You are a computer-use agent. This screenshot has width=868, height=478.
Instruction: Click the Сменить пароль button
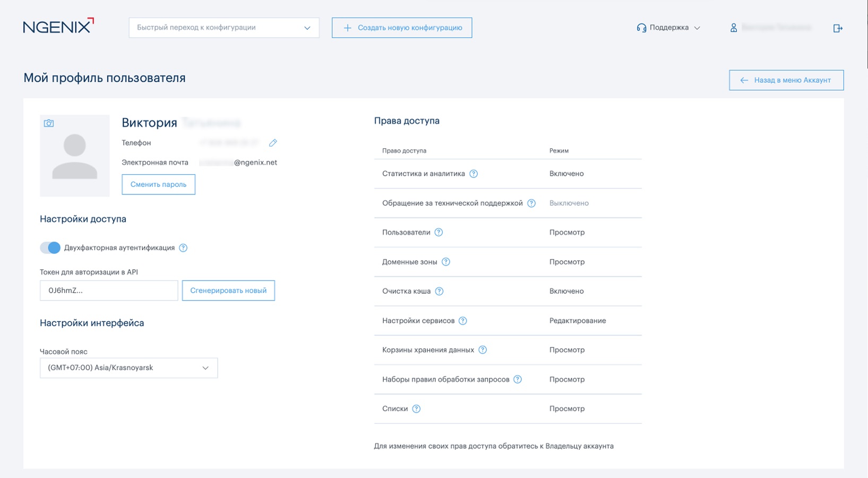click(x=158, y=184)
